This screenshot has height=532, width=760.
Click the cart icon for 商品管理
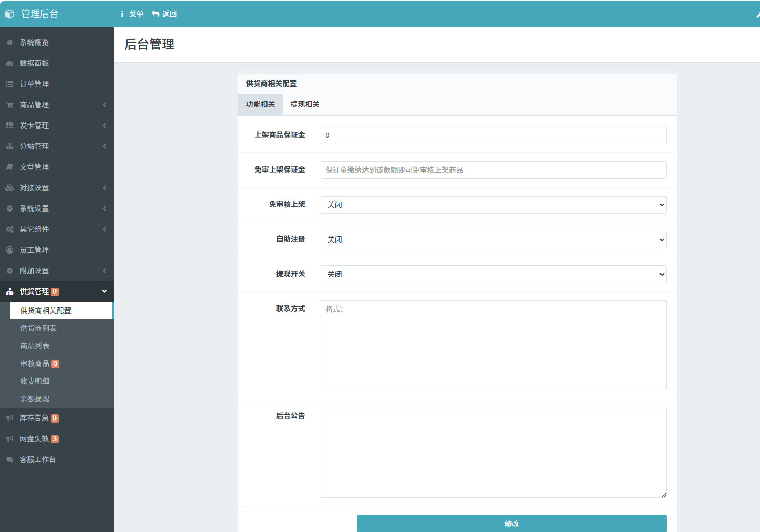pos(10,105)
